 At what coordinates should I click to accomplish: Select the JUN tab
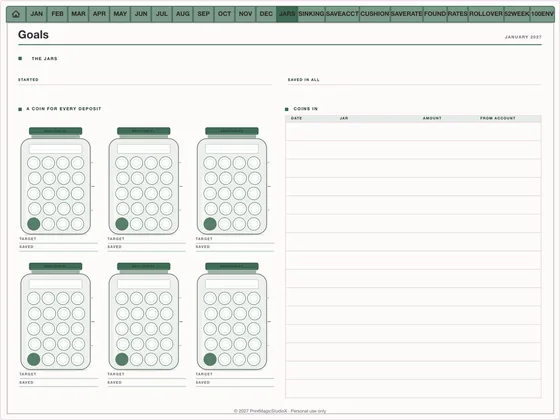tap(141, 14)
